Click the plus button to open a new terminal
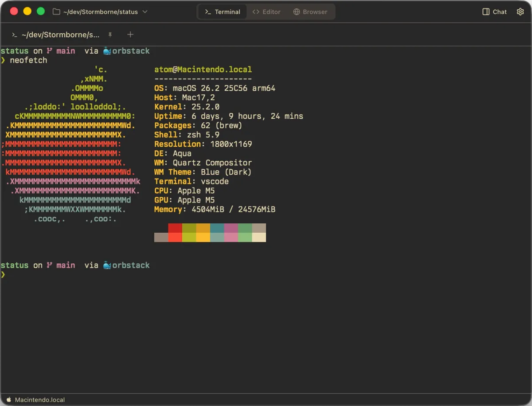 [x=130, y=35]
